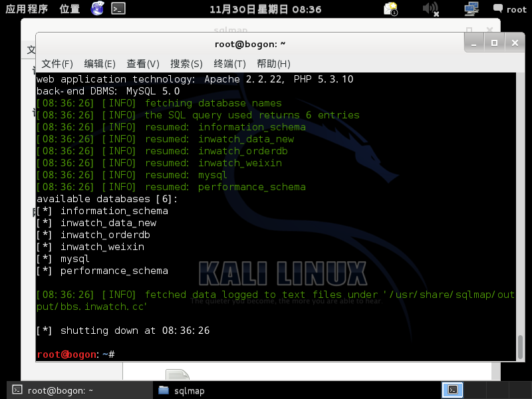This screenshot has width=532, height=399.
Task: Open the network connection icon
Action: (x=471, y=9)
